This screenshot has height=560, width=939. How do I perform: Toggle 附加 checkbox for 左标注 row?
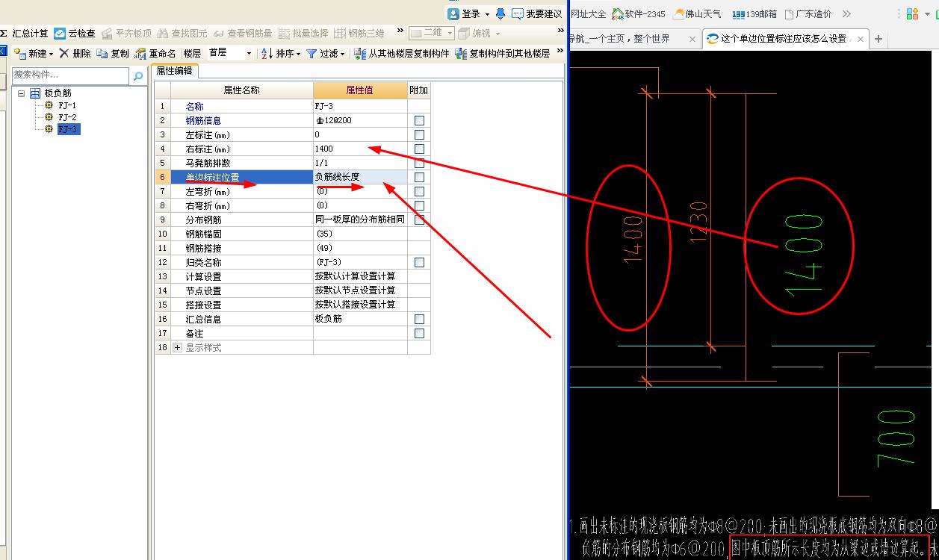tap(419, 134)
